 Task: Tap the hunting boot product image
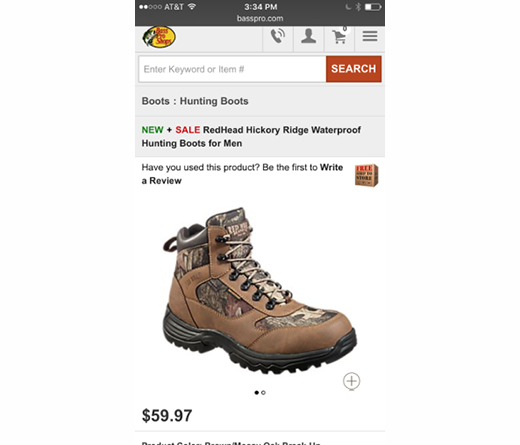(259, 290)
